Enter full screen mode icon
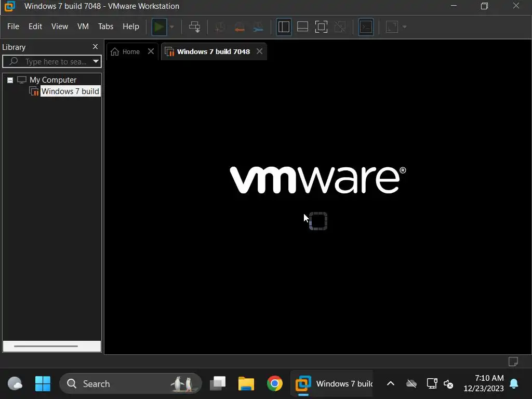The image size is (532, 399). click(321, 27)
